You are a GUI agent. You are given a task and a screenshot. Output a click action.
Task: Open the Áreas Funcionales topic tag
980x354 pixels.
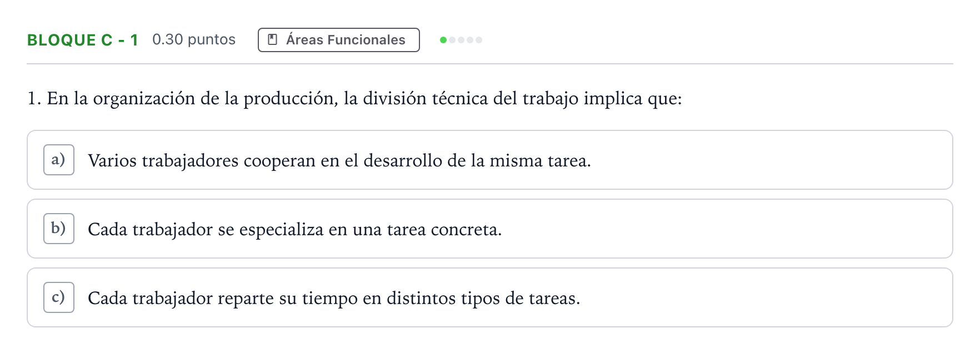pyautogui.click(x=339, y=40)
